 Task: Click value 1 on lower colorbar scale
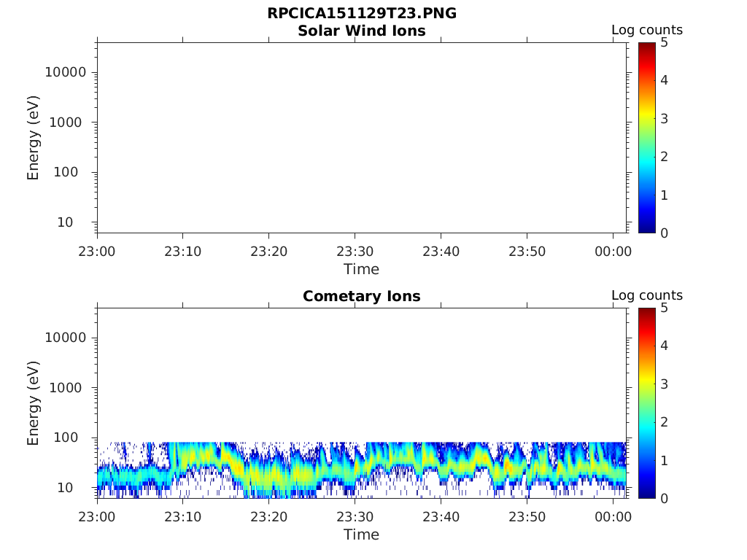tap(664, 461)
